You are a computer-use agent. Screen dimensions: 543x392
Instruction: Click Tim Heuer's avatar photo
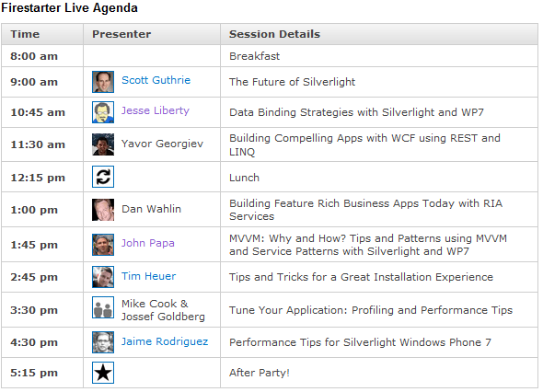click(103, 277)
